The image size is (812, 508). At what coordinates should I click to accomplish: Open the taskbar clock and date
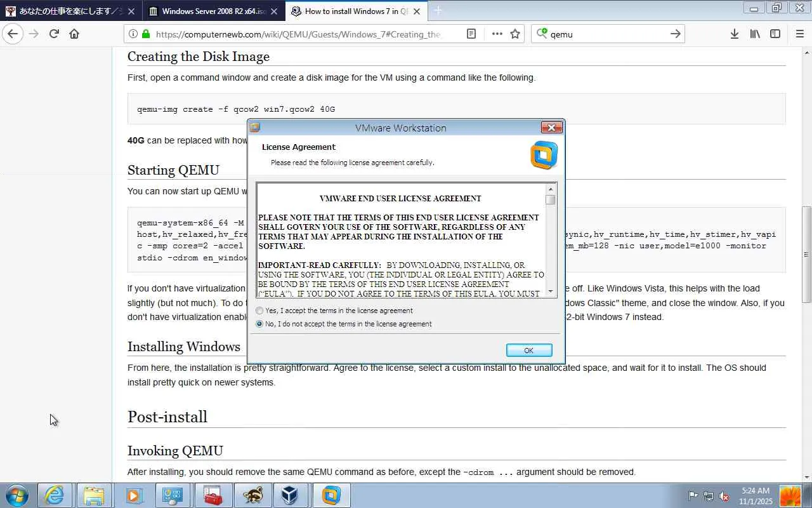click(x=755, y=496)
